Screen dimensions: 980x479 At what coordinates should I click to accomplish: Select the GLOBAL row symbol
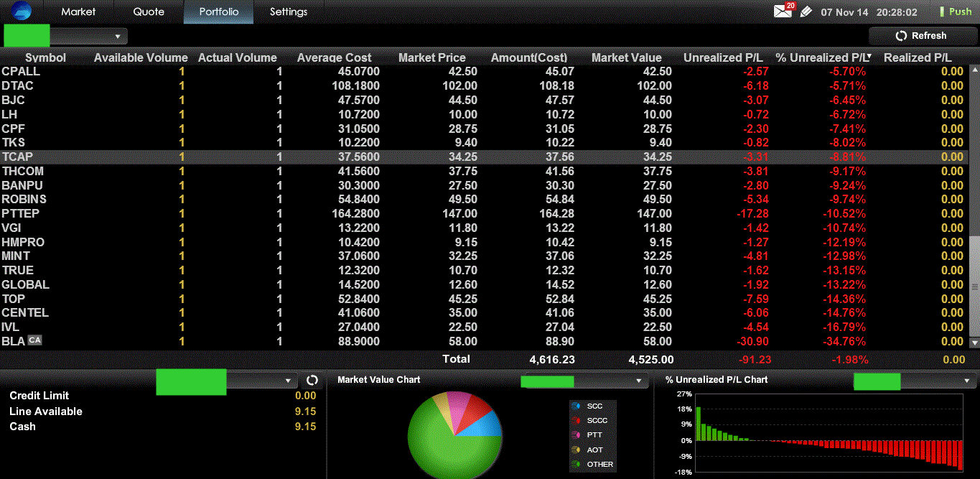point(25,284)
